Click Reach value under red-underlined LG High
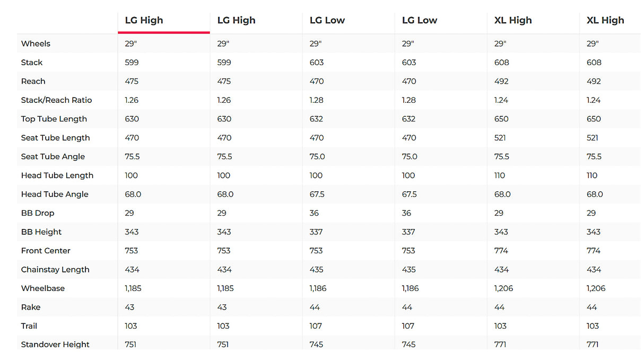The height and width of the screenshot is (362, 644). (132, 81)
